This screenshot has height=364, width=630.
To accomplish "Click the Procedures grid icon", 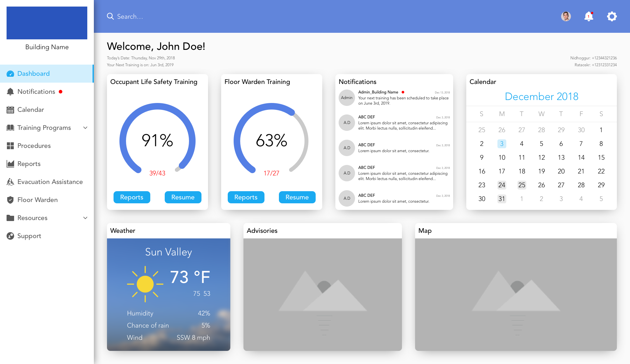I will tap(10, 146).
